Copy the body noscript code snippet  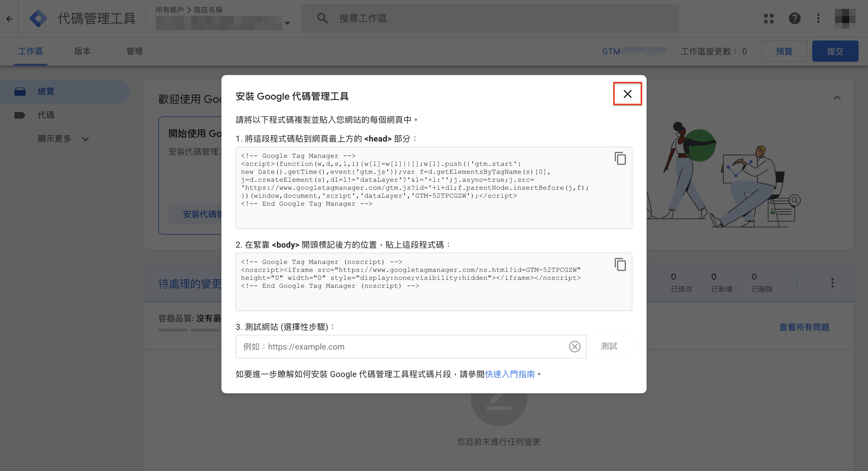coord(620,265)
